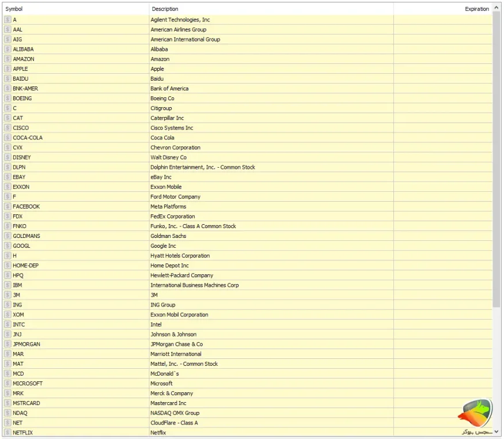The height and width of the screenshot is (439, 504).
Task: Click the Hewlett-Packard Company description
Action: coord(182,275)
